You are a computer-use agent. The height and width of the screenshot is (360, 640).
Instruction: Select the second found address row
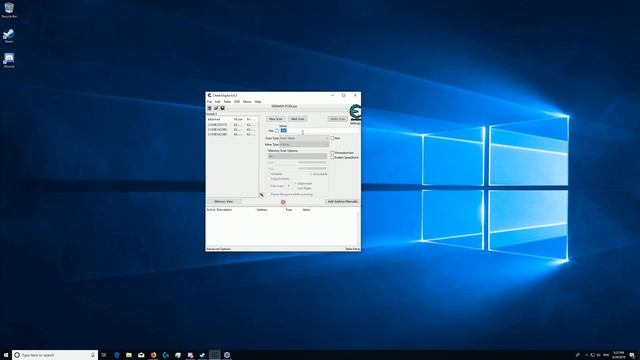(232, 129)
